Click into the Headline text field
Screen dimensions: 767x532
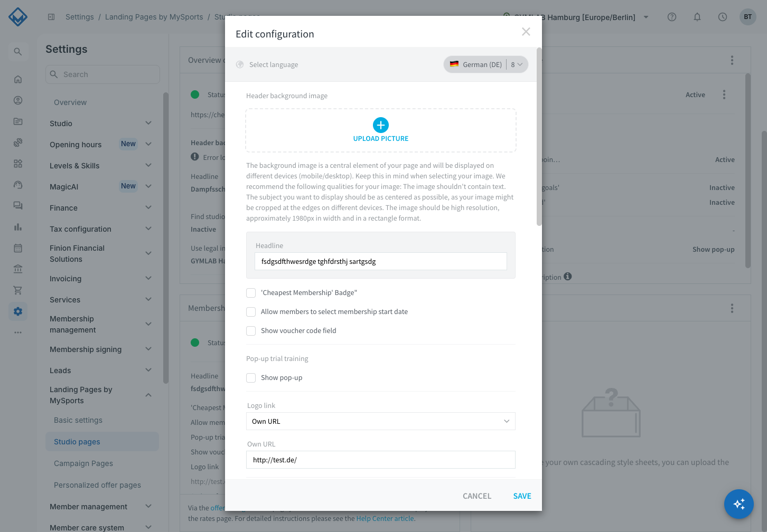click(x=381, y=261)
